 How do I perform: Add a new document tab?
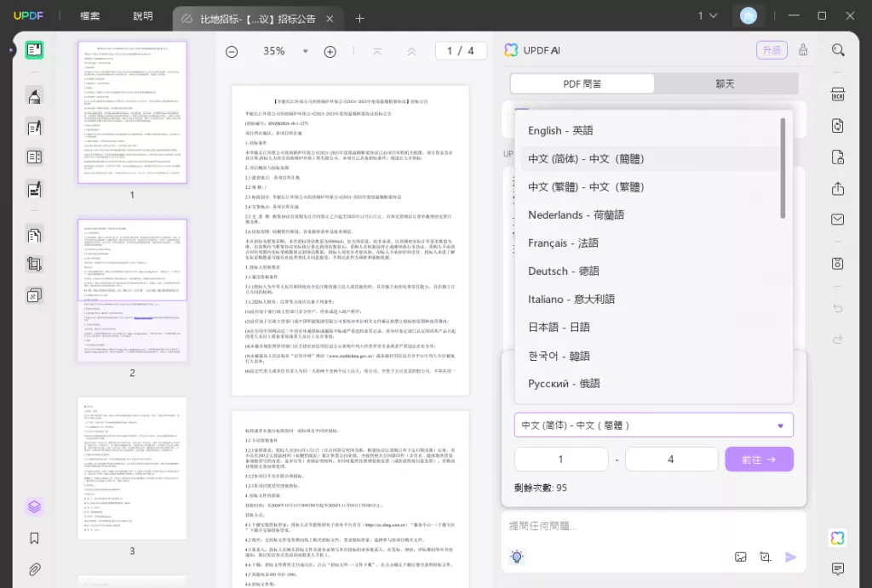point(360,19)
